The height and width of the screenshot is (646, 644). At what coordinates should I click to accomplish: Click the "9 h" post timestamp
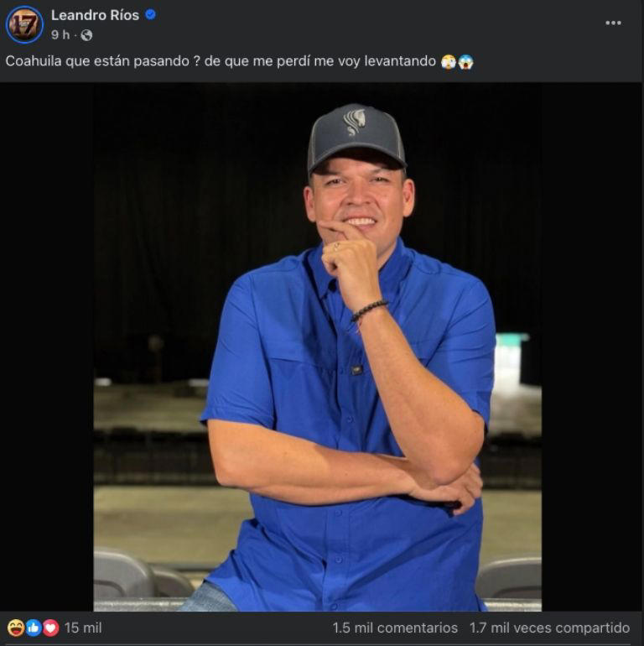60,35
